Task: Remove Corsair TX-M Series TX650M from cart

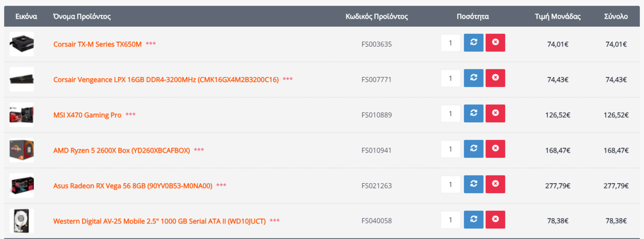Action: 495,43
